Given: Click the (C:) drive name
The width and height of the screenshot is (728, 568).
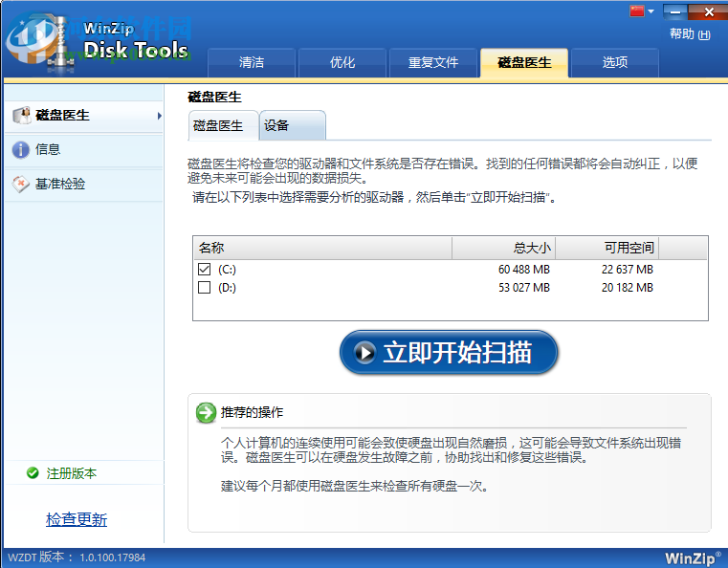Looking at the screenshot, I should tap(227, 270).
